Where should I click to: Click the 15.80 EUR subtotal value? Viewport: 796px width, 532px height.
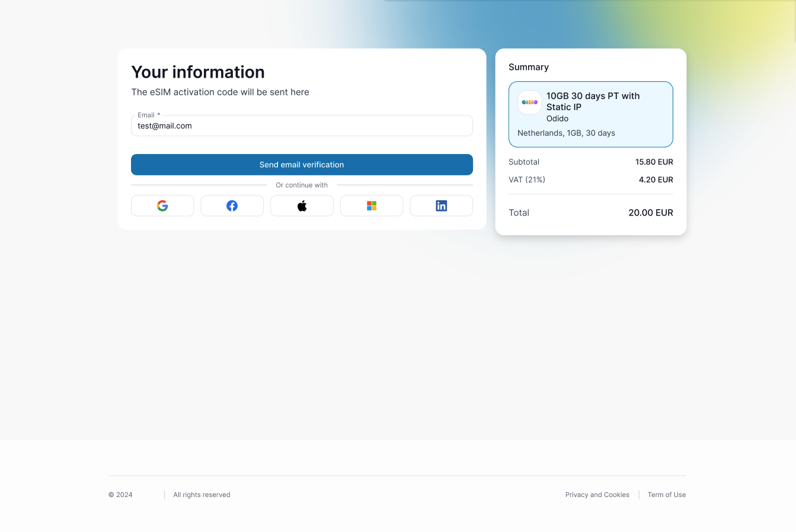pos(654,162)
